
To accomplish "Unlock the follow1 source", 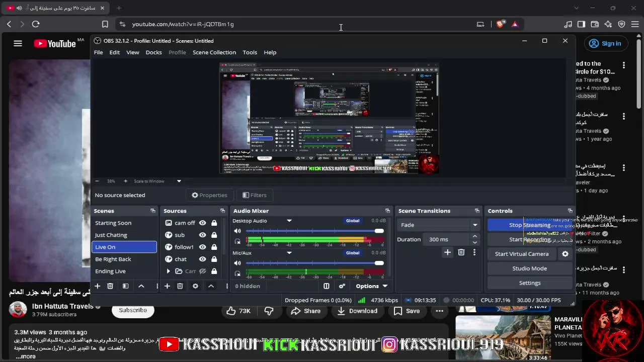I will point(214,247).
